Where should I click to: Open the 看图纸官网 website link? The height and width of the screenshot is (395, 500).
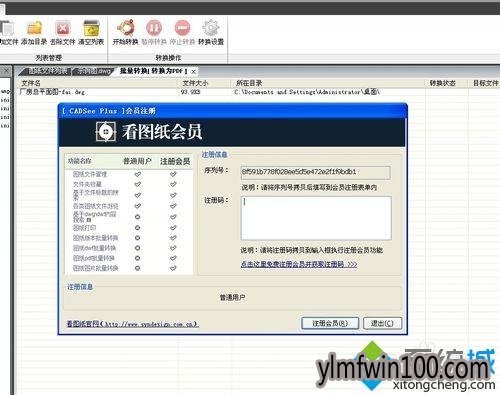coord(132,324)
